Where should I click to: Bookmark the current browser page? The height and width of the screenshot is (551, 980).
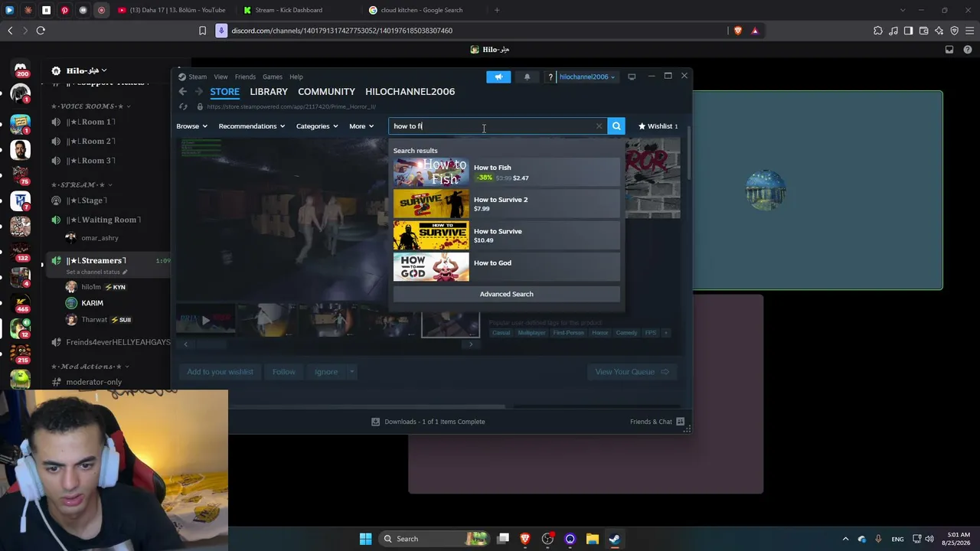coord(202,31)
